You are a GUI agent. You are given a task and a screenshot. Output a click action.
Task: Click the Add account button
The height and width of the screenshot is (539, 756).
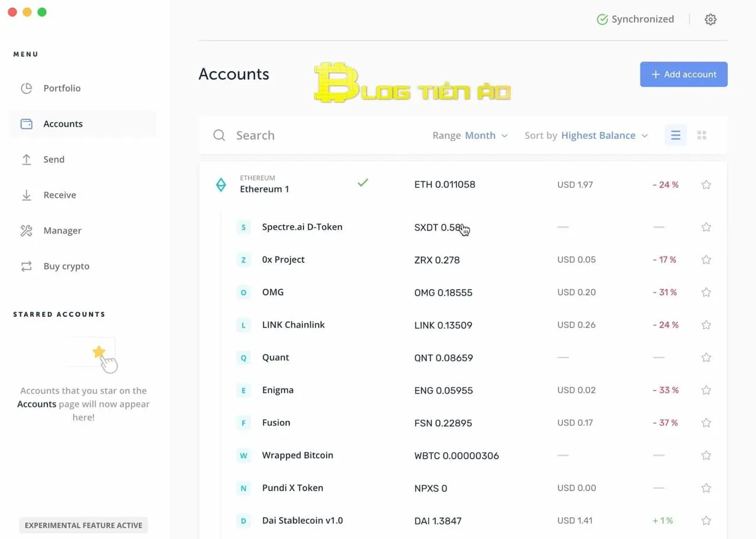click(683, 74)
